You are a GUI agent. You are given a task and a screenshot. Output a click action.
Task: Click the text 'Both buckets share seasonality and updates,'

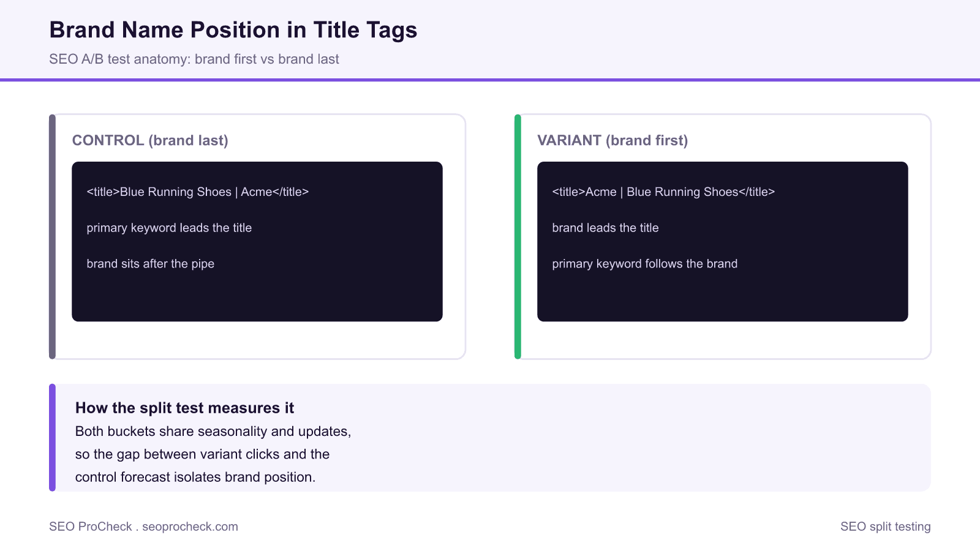[213, 431]
